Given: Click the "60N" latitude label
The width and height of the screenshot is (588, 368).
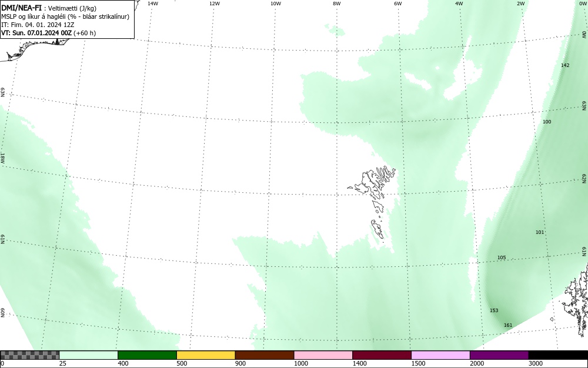Looking at the screenshot, I should click(x=2, y=313).
